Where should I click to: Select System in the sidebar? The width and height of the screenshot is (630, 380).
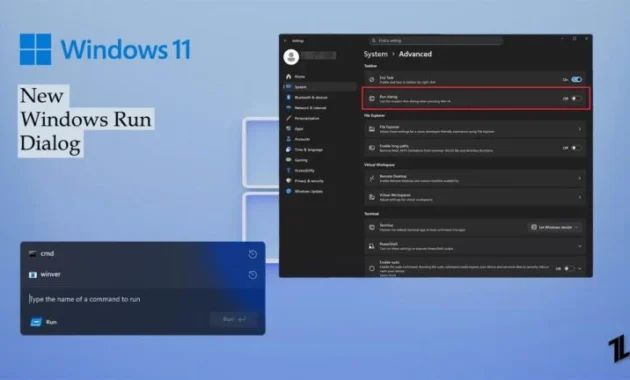(x=320, y=87)
